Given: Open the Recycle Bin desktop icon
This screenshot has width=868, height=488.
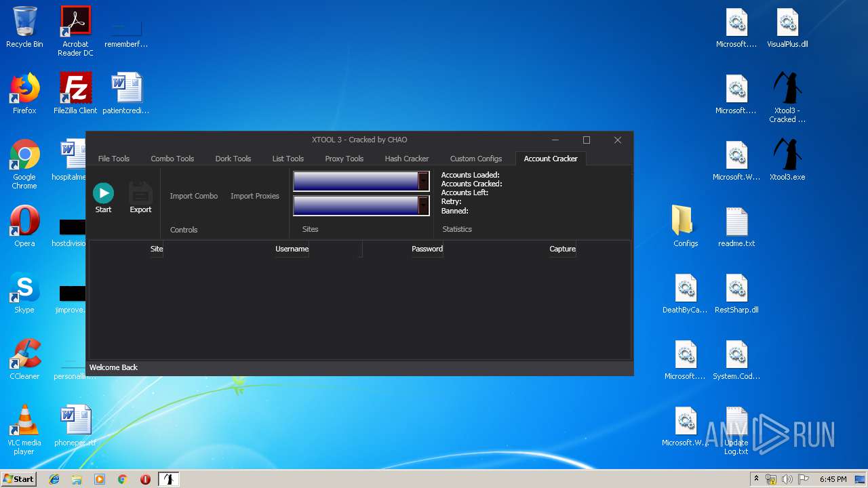Looking at the screenshot, I should click(x=24, y=27).
